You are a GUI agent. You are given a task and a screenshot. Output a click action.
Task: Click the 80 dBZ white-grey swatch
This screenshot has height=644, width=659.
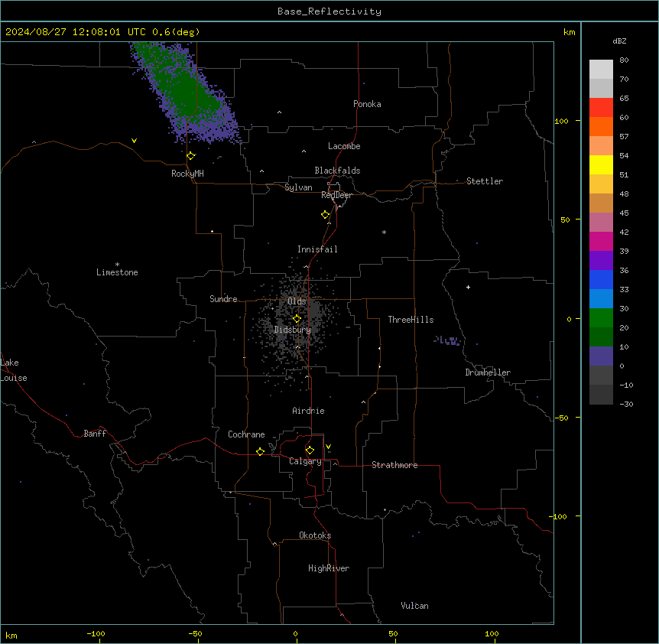point(601,70)
